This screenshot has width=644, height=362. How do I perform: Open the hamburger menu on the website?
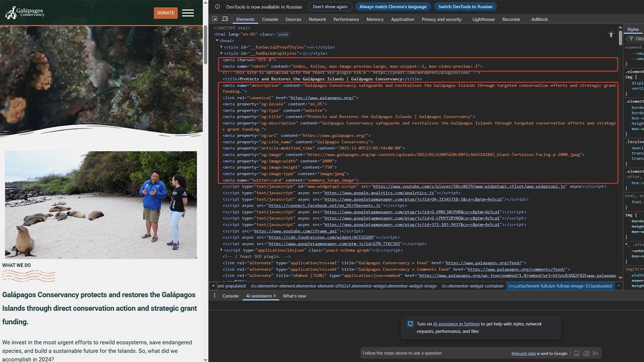click(x=188, y=13)
